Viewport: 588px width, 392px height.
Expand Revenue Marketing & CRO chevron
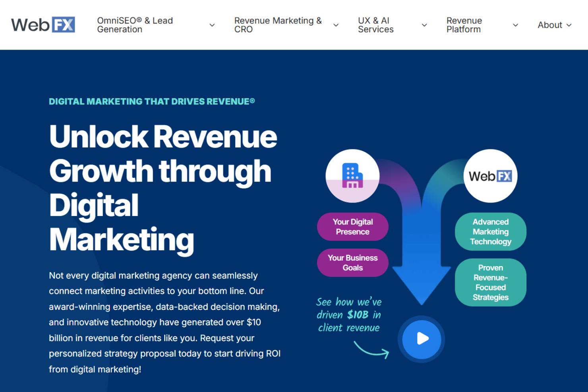coord(336,25)
